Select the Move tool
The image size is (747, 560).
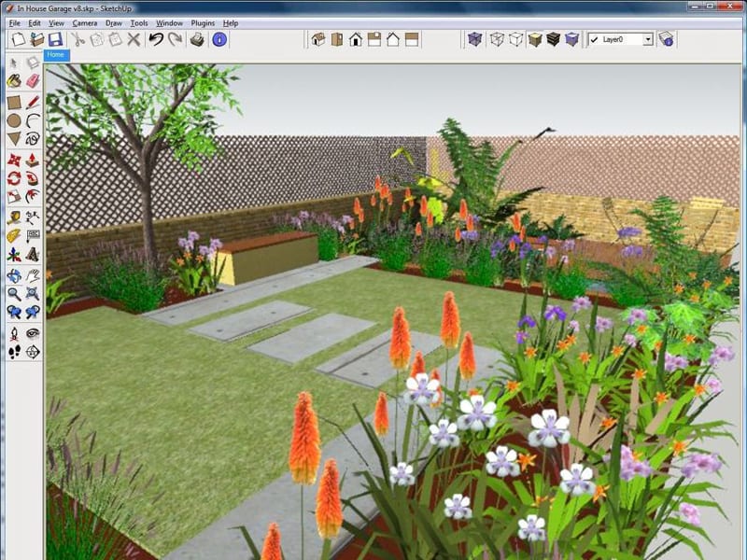pos(14,160)
